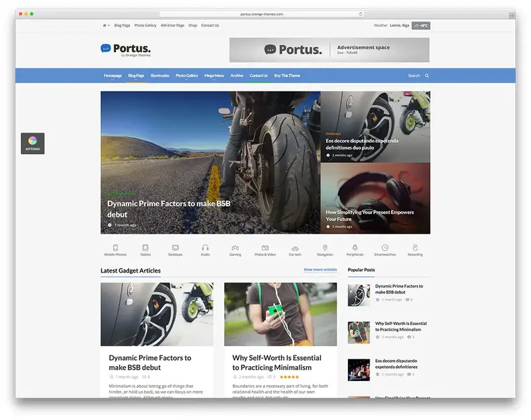This screenshot has height=420, width=531.
Task: Open Contact Us link in top bar
Action: pyautogui.click(x=210, y=26)
